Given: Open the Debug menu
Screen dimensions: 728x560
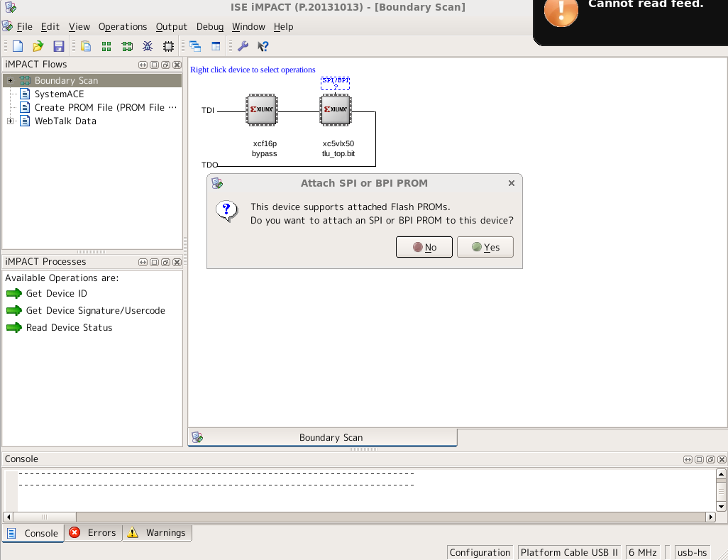Looking at the screenshot, I should point(209,27).
